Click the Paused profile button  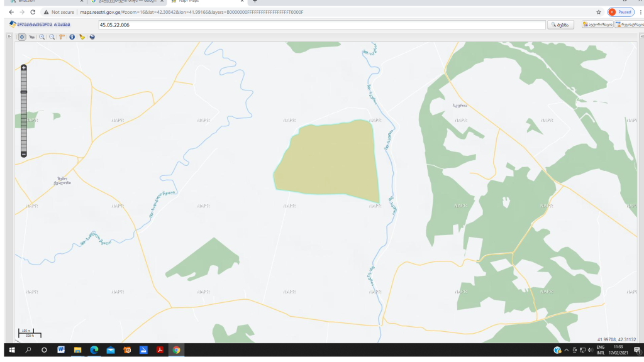[x=621, y=13]
